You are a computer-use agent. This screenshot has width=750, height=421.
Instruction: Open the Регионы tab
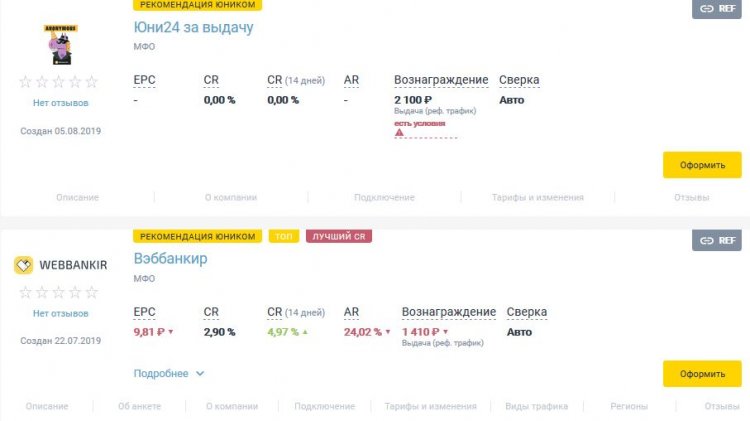click(629, 406)
